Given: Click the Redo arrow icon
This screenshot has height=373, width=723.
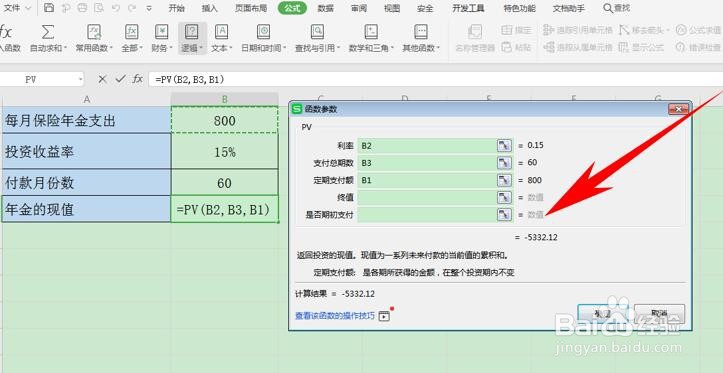Looking at the screenshot, I should tap(132, 8).
